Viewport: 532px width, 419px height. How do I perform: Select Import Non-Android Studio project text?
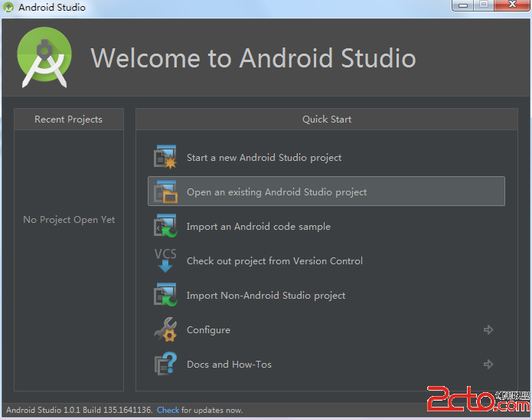tap(266, 296)
